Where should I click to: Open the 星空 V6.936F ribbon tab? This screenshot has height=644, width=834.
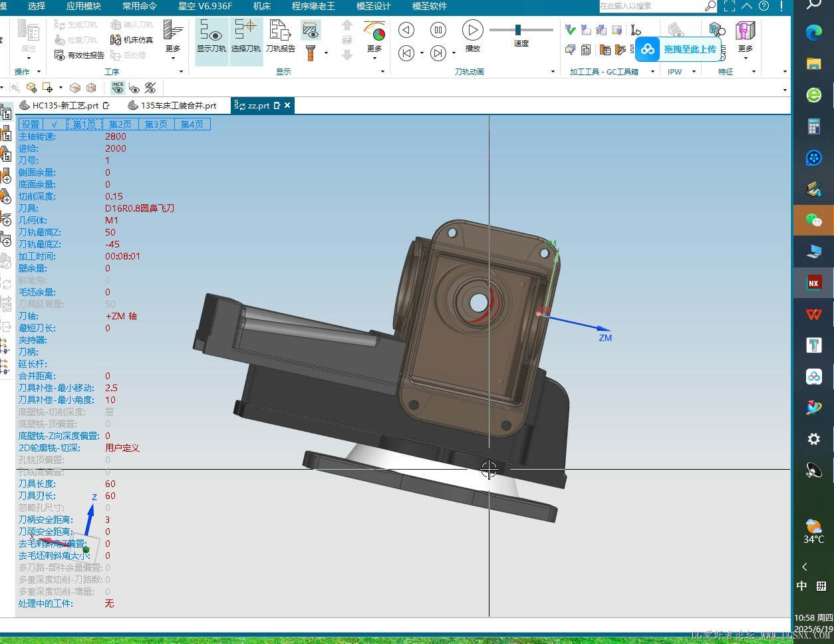205,6
